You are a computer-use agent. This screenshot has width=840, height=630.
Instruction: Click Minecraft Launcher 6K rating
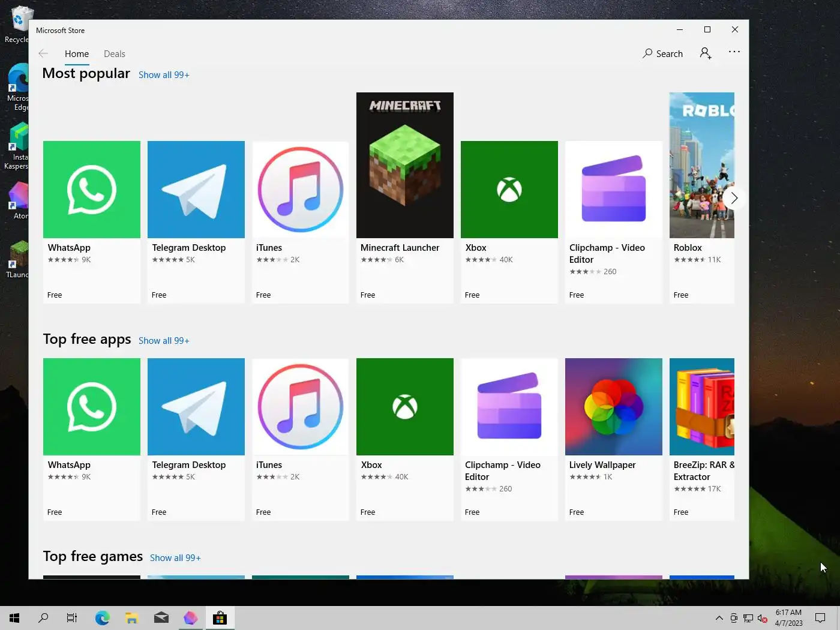(x=382, y=260)
